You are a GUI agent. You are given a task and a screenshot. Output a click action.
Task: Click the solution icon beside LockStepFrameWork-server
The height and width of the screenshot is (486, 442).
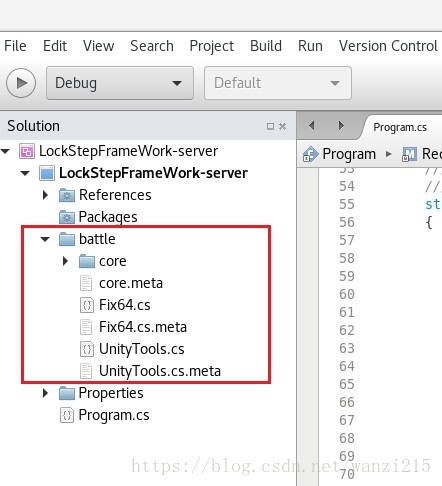tap(27, 151)
